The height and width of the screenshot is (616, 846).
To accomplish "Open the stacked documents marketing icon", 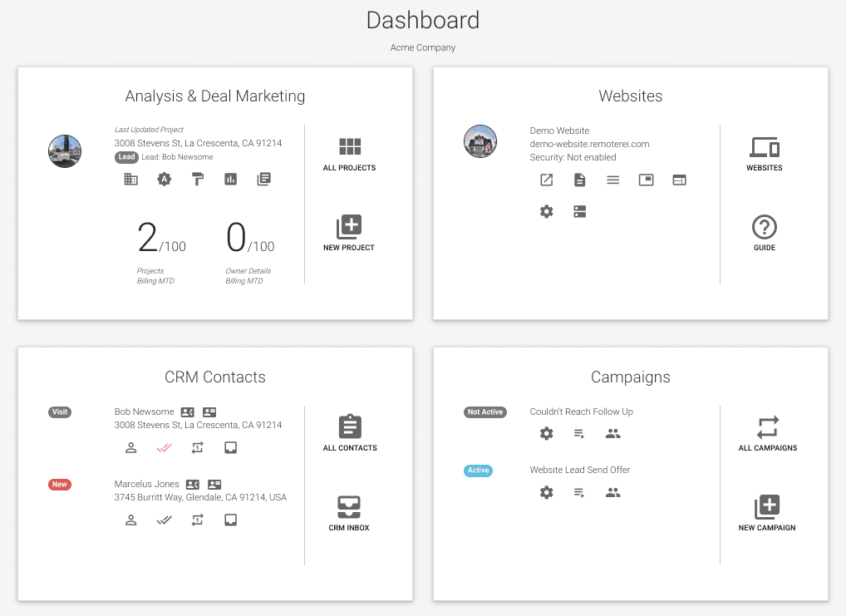I will (263, 180).
